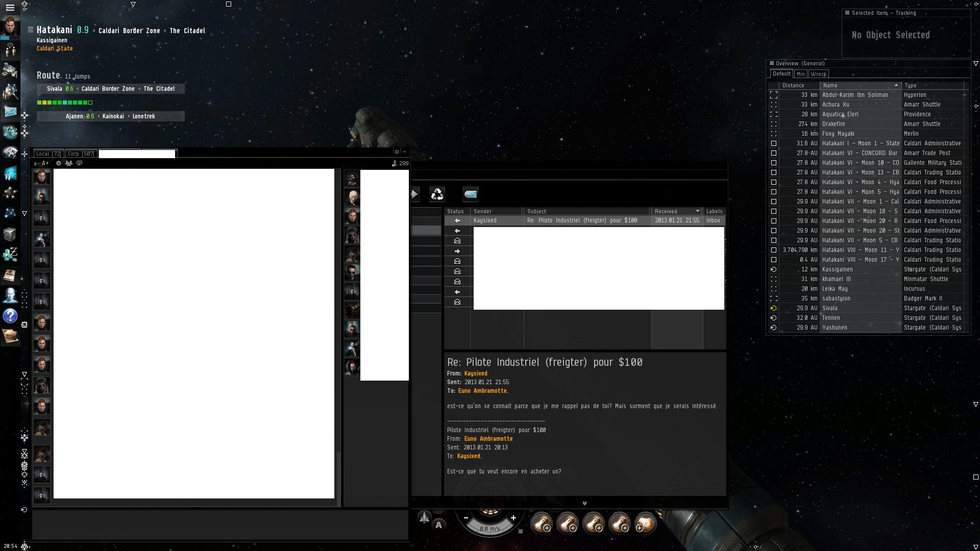This screenshot has height=551, width=980.
Task: Click the Caldari State faction link
Action: [55, 48]
